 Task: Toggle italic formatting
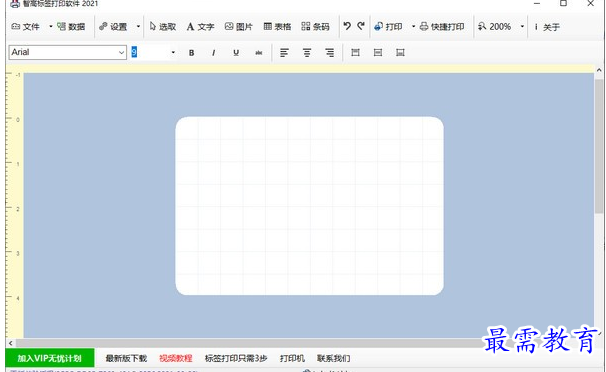[x=213, y=53]
